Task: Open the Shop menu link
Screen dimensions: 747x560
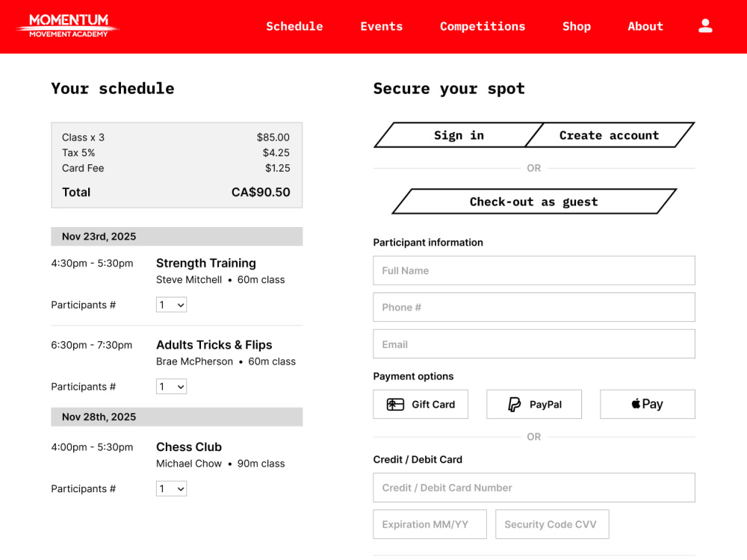Action: coord(577,26)
